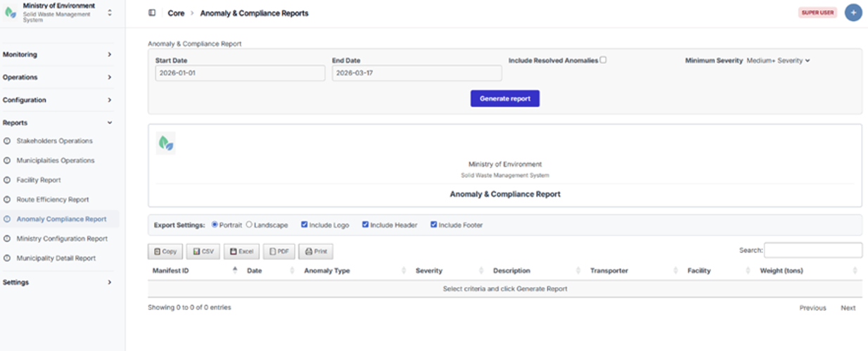Click Generate report button

505,98
